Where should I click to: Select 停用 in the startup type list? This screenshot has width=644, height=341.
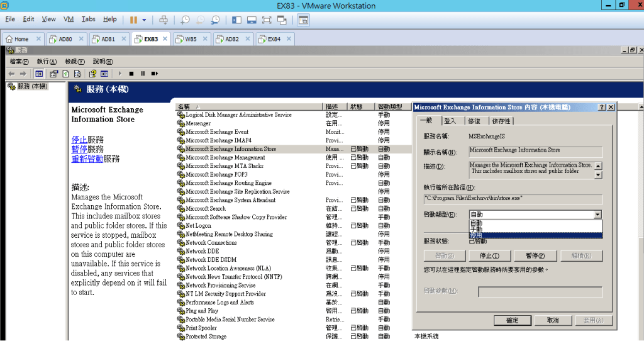click(x=476, y=235)
